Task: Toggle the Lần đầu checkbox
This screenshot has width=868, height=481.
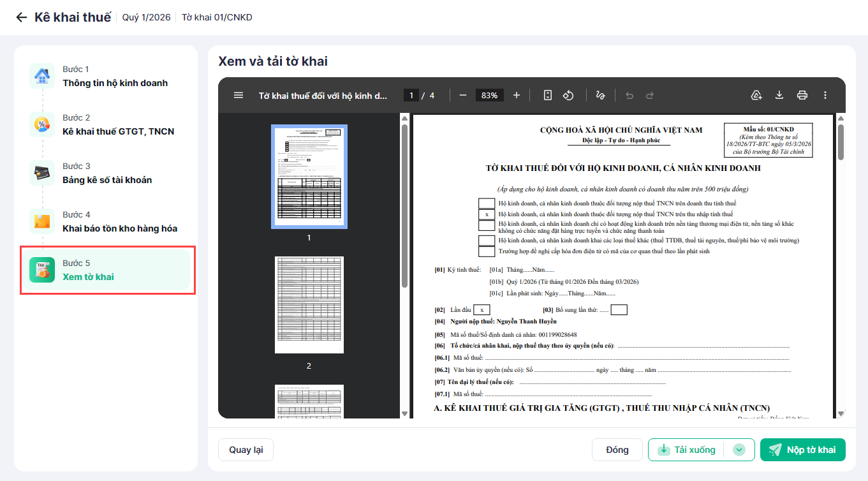Action: pos(482,310)
